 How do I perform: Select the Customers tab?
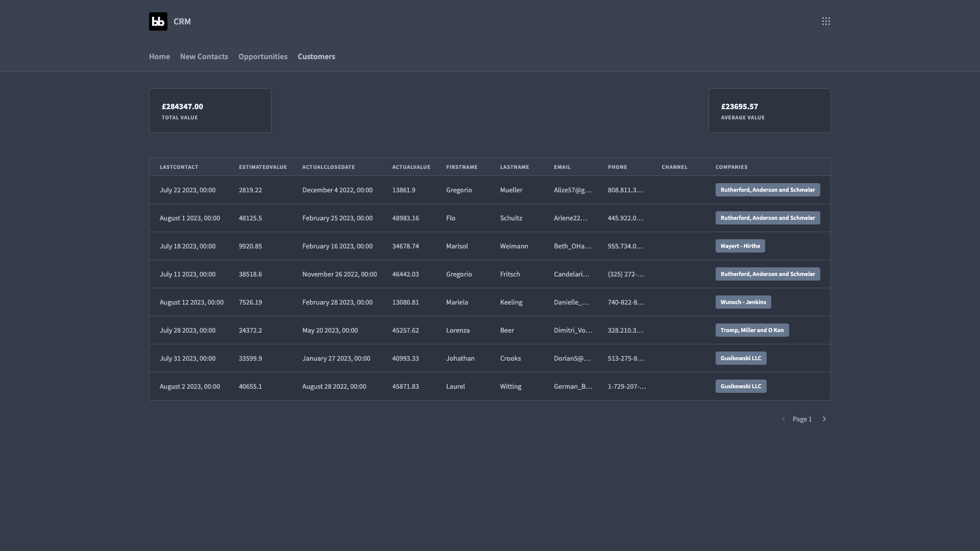316,57
